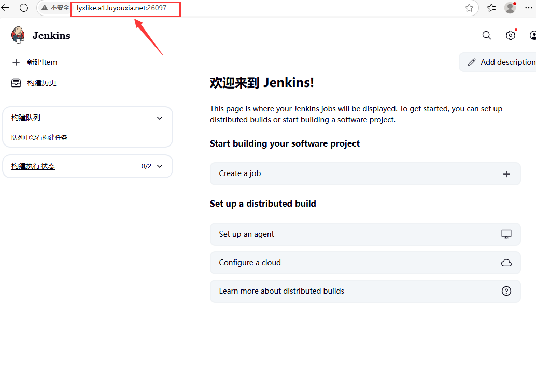Open browser more options menu

(x=529, y=8)
